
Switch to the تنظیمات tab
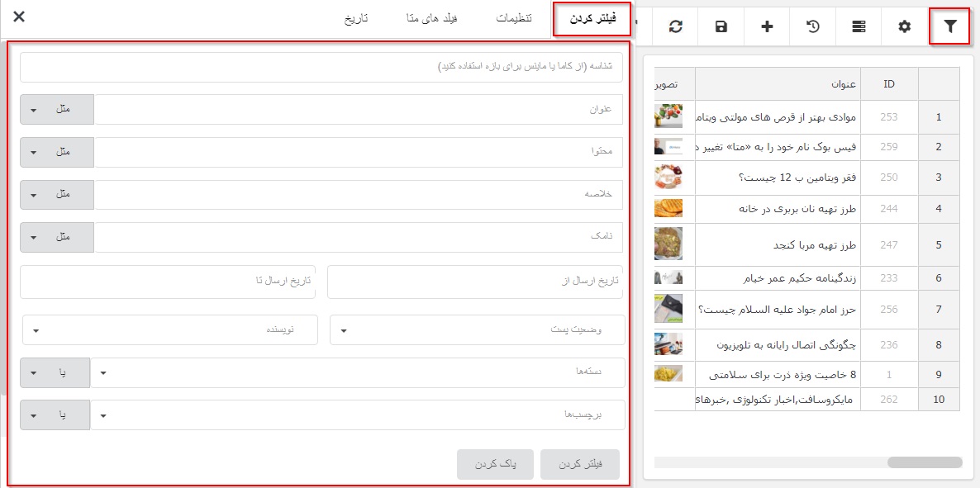[513, 18]
